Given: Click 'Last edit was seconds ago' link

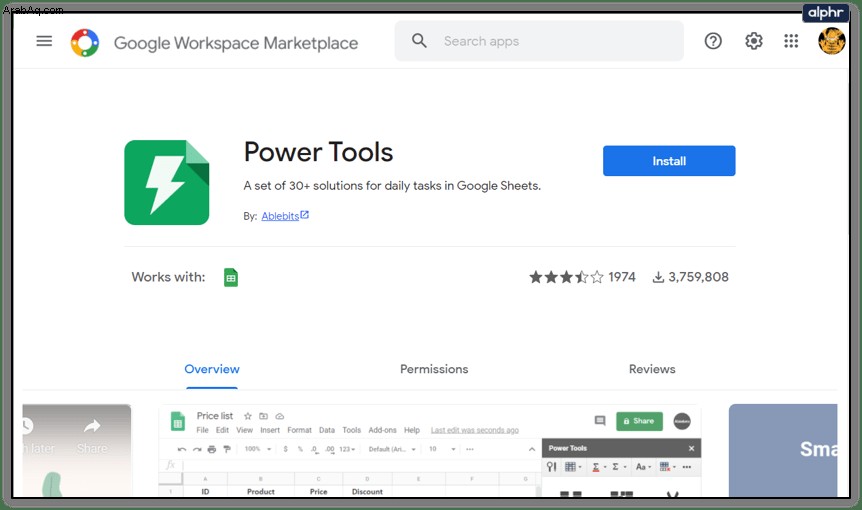Looking at the screenshot, I should (474, 430).
